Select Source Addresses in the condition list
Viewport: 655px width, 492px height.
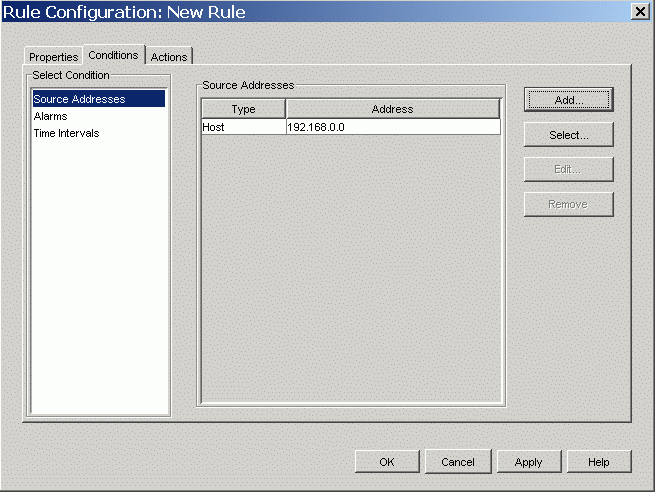click(99, 99)
